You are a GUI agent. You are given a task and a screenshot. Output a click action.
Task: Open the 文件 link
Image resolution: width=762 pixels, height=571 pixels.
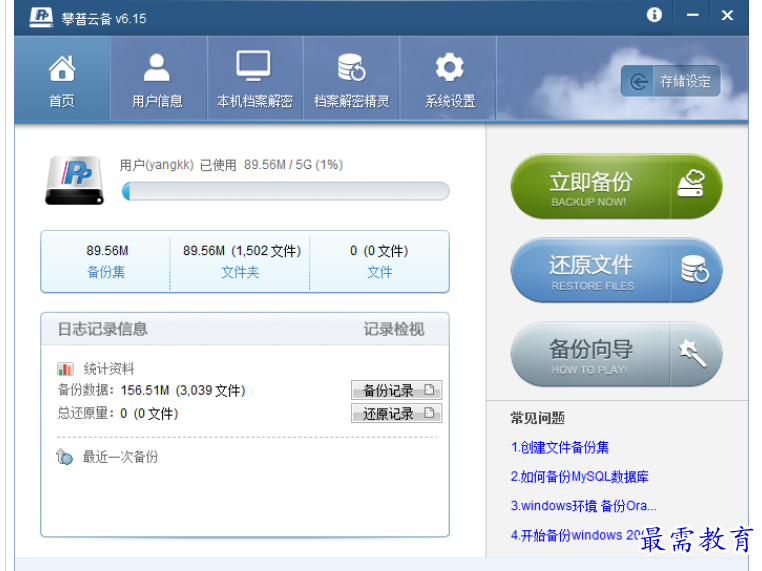(x=380, y=272)
